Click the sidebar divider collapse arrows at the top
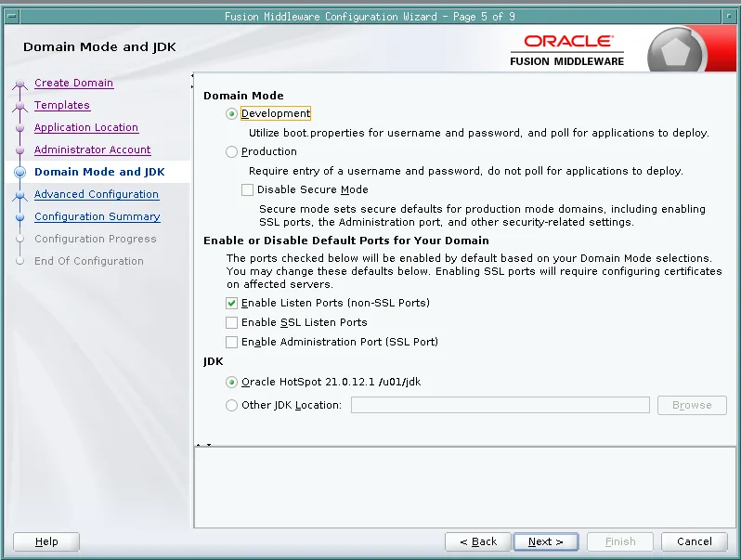 (x=192, y=81)
